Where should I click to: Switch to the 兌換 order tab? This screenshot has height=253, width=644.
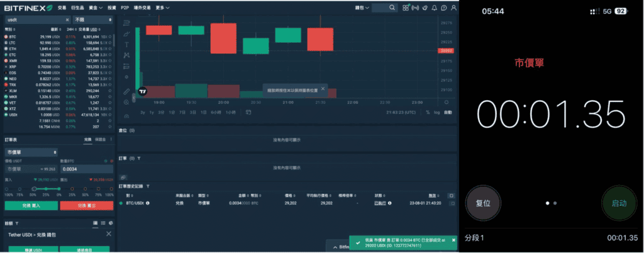point(88,140)
